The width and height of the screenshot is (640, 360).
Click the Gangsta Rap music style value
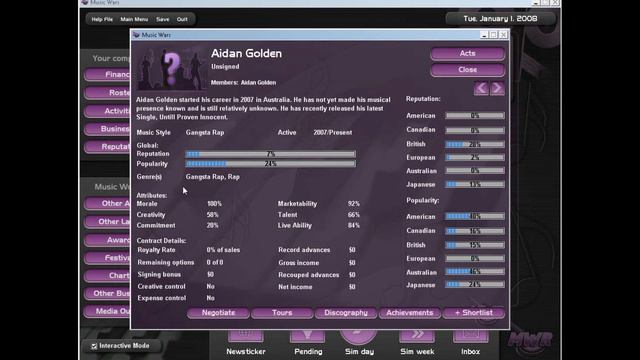point(205,133)
